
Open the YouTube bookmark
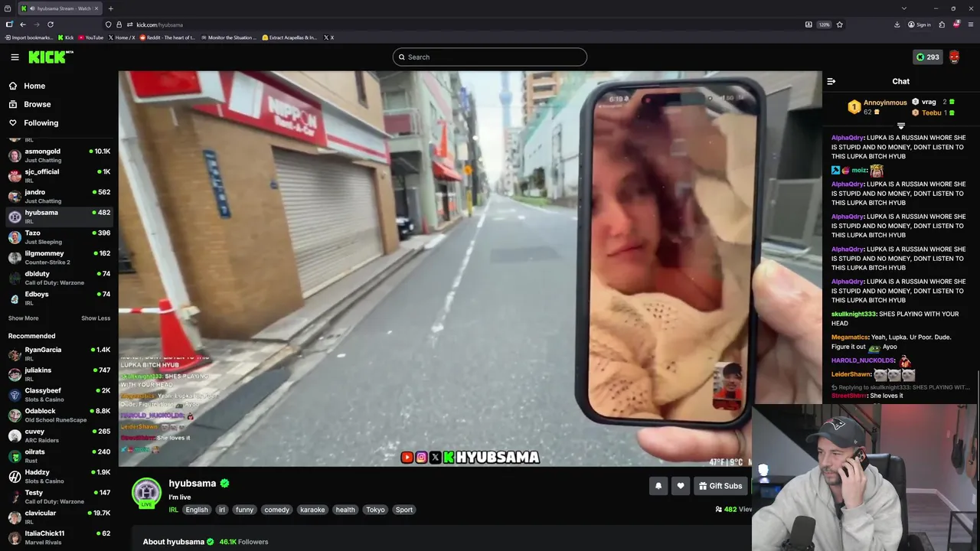tap(90, 37)
